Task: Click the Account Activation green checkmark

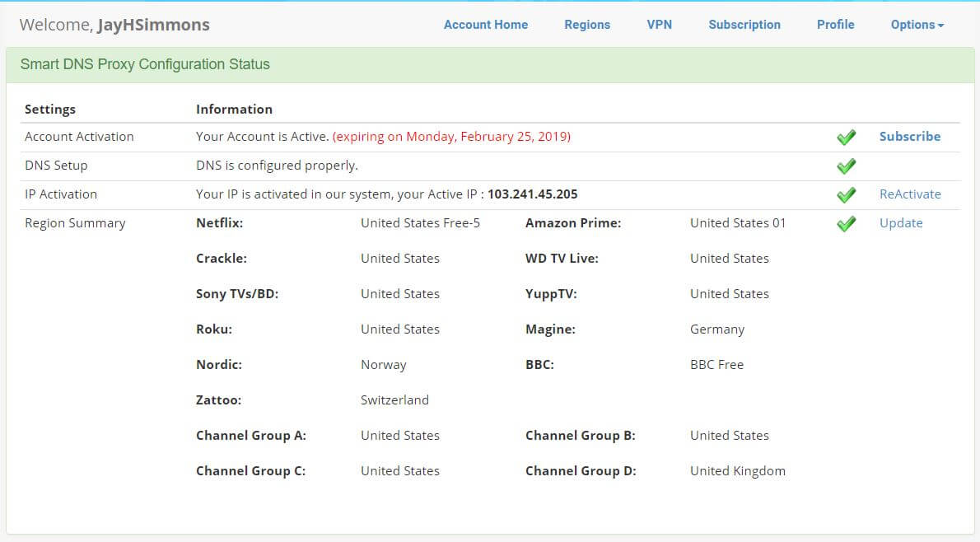Action: click(846, 137)
